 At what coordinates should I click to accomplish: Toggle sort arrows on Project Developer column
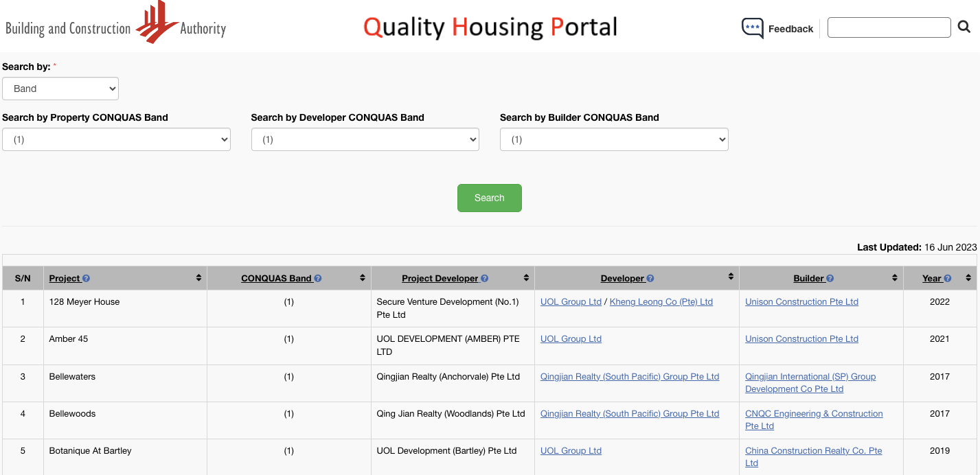coord(526,278)
